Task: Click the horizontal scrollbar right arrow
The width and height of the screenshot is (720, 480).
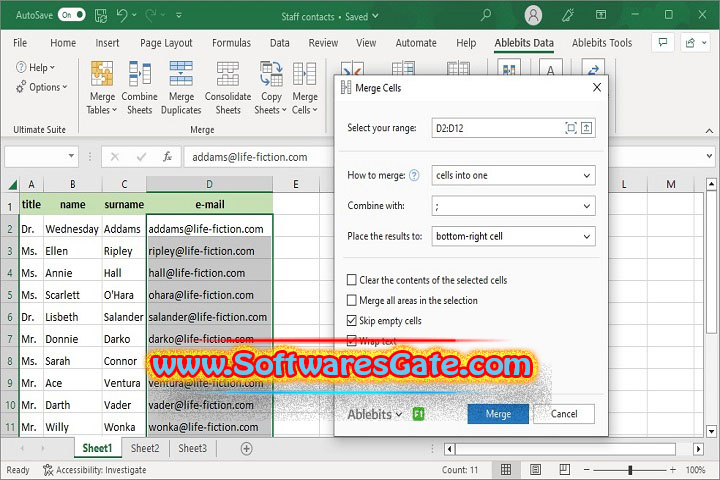Action: (698, 449)
